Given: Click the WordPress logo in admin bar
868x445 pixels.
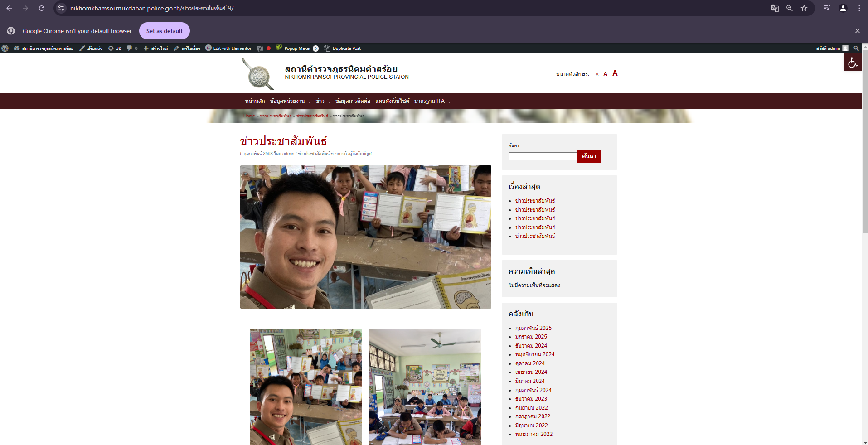Looking at the screenshot, I should coord(5,48).
